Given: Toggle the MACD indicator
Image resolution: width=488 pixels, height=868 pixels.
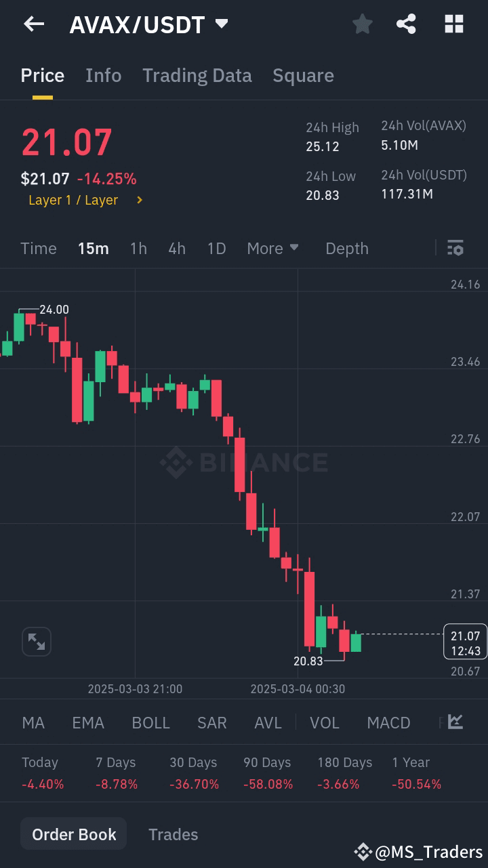Looking at the screenshot, I should point(388,722).
